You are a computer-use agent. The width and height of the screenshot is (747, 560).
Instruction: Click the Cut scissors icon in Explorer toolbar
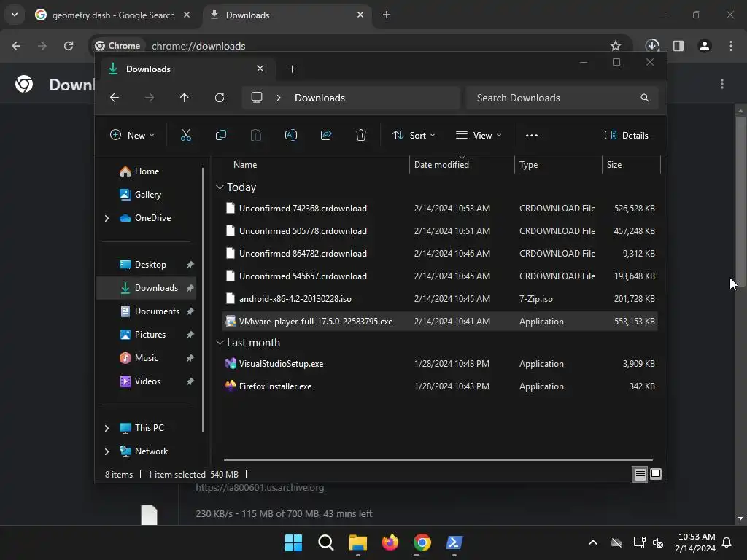pos(186,135)
